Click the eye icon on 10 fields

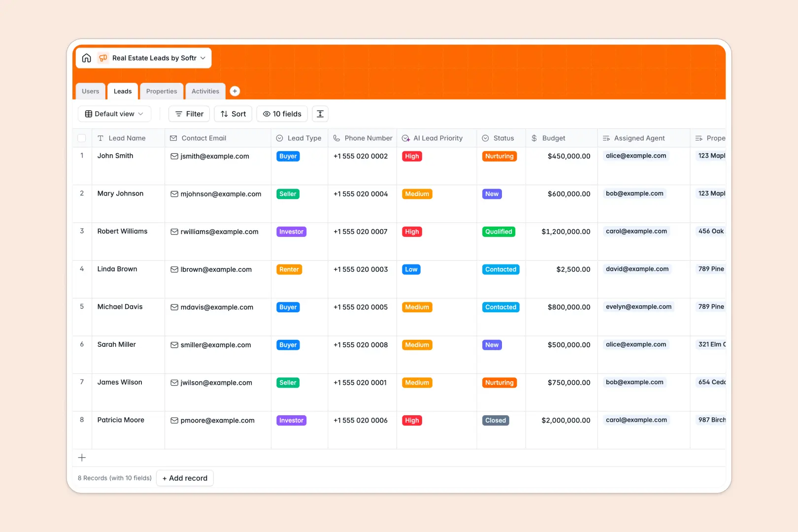tap(266, 114)
